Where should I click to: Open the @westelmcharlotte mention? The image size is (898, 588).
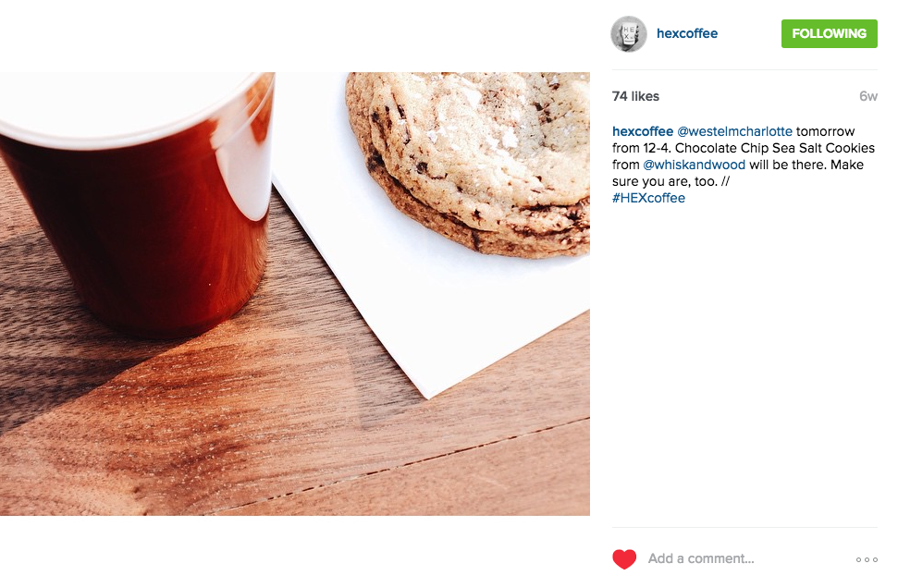point(735,131)
